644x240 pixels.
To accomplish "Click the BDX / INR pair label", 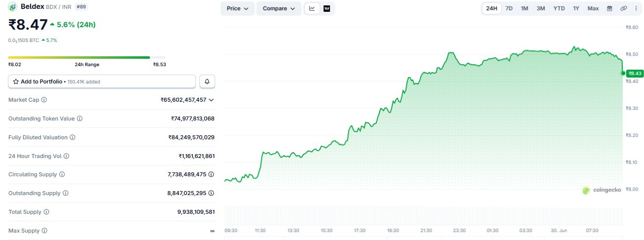I will pos(59,7).
